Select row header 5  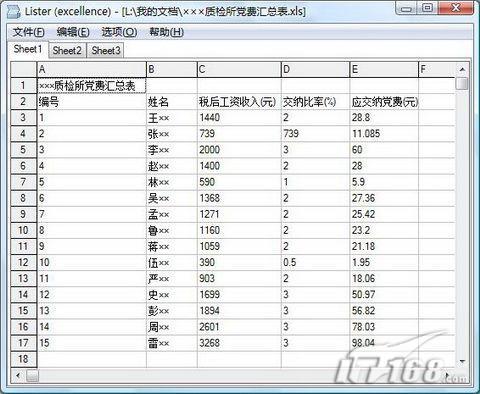coord(23,150)
